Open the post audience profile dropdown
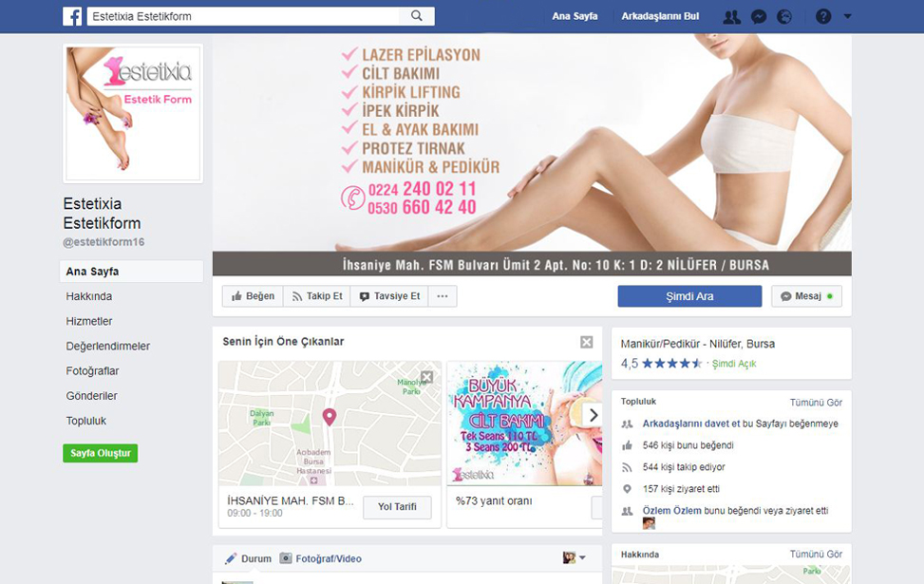This screenshot has height=584, width=924. [574, 558]
